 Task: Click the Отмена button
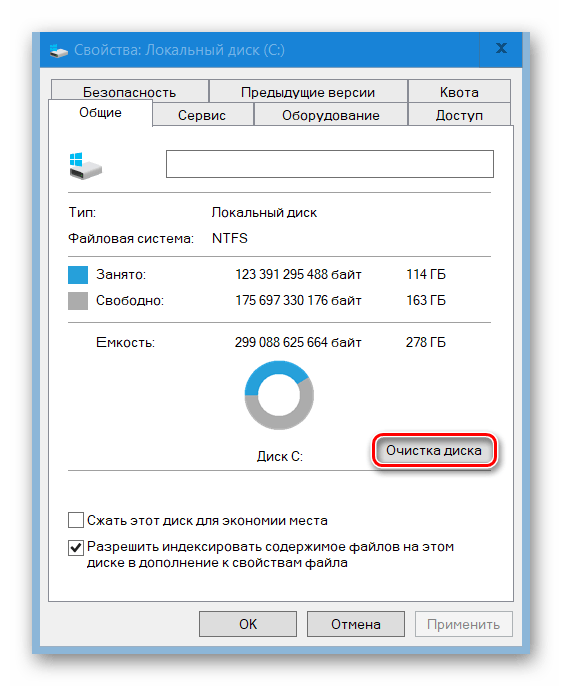click(x=356, y=624)
